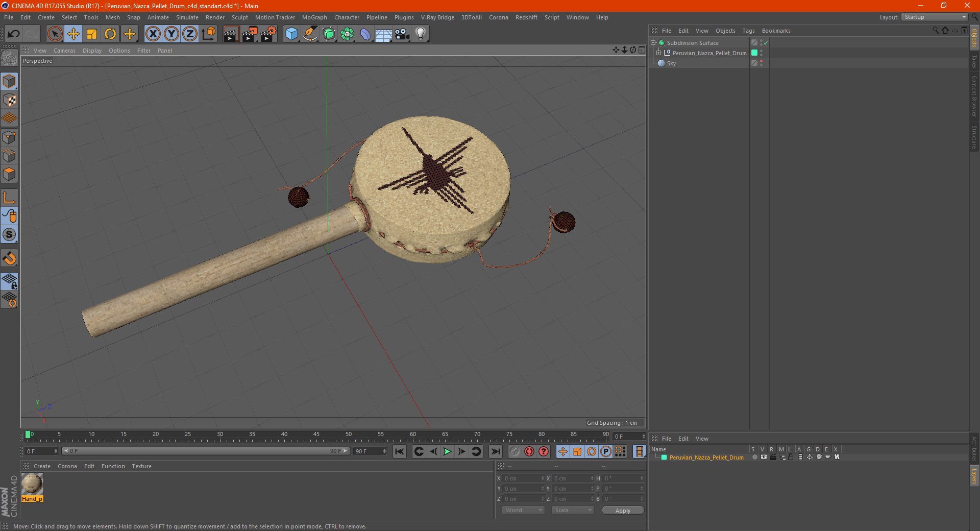Enable Edges mode

click(x=9, y=155)
